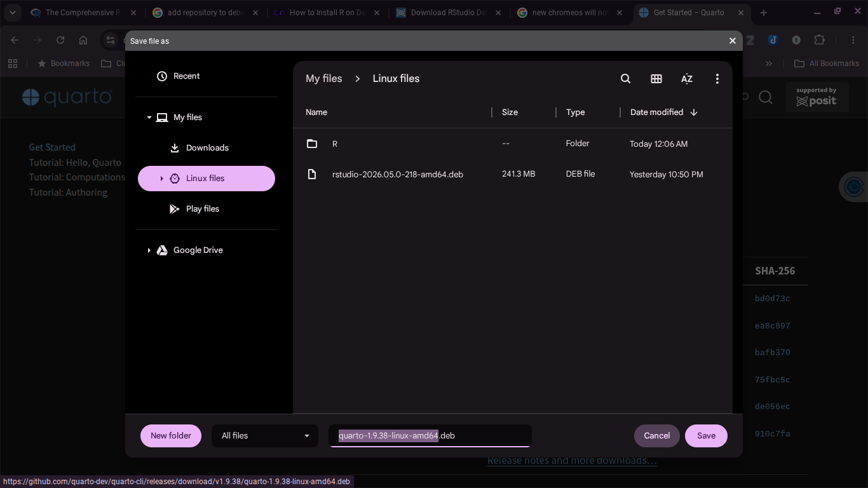Click the rstudio DEB file icon

point(312,174)
